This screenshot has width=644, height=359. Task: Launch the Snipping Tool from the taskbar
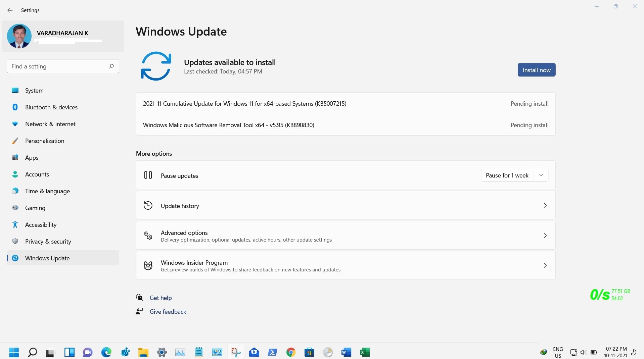click(x=236, y=352)
